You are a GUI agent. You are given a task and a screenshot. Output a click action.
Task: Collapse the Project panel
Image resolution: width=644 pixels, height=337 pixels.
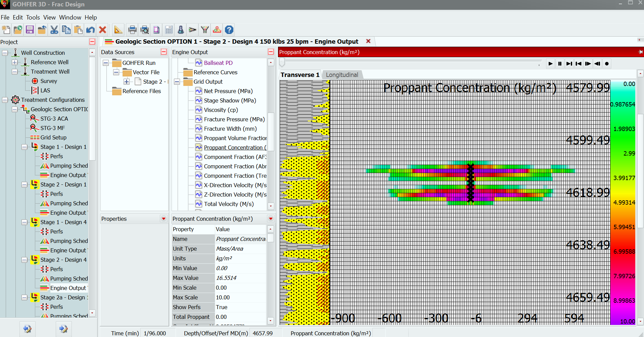pos(92,42)
